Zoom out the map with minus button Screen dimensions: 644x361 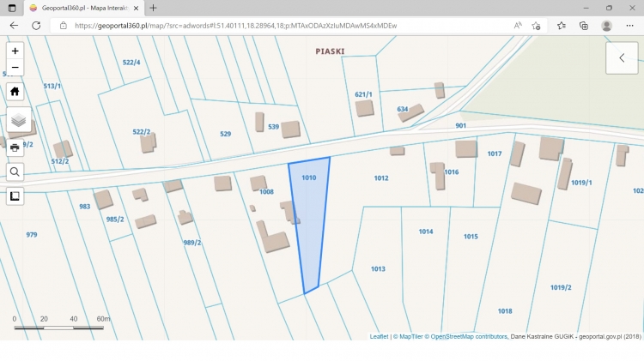coord(15,68)
